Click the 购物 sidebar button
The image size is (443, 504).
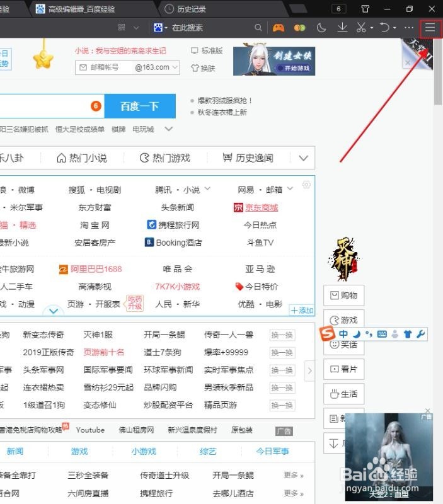(x=343, y=295)
